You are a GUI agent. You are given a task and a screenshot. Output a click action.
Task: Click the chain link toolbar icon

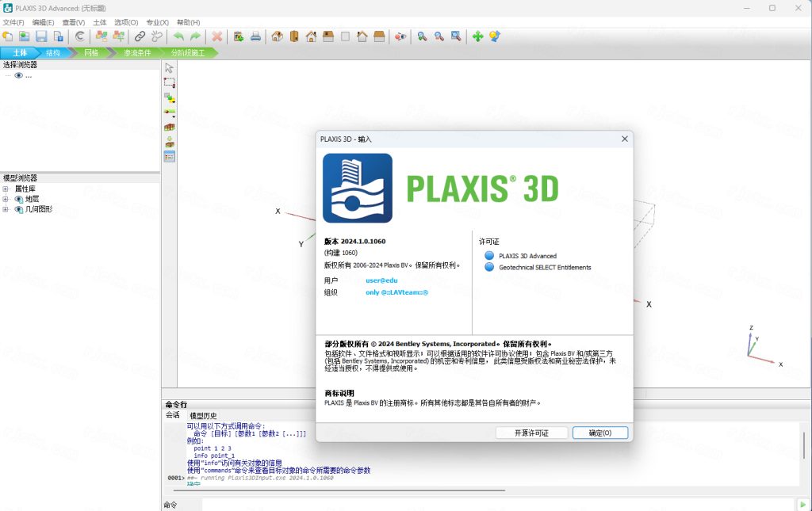coord(140,36)
